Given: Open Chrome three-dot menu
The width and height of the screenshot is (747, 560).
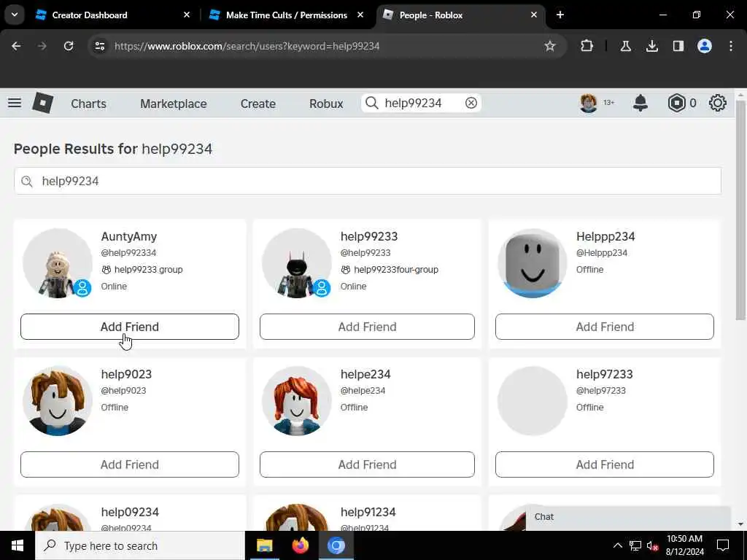Looking at the screenshot, I should click(x=731, y=46).
